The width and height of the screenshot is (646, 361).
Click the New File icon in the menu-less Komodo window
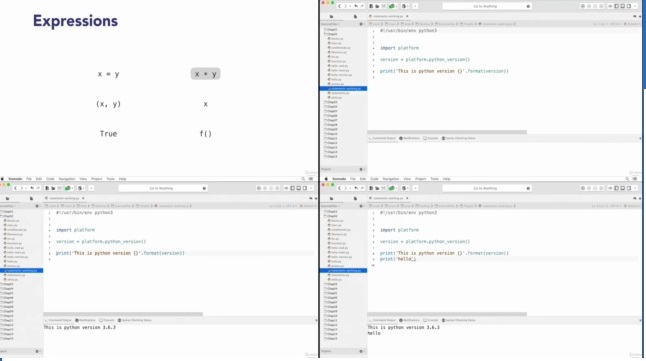coord(371,6)
